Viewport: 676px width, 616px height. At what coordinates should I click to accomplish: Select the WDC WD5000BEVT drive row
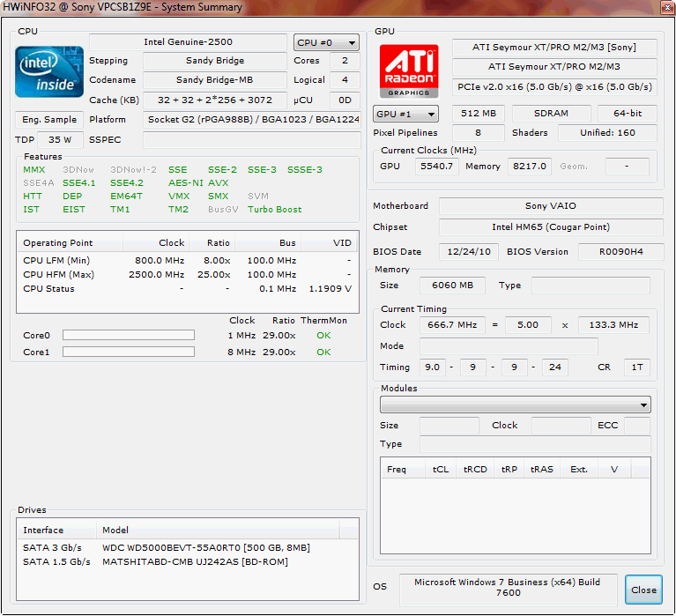coord(188,547)
